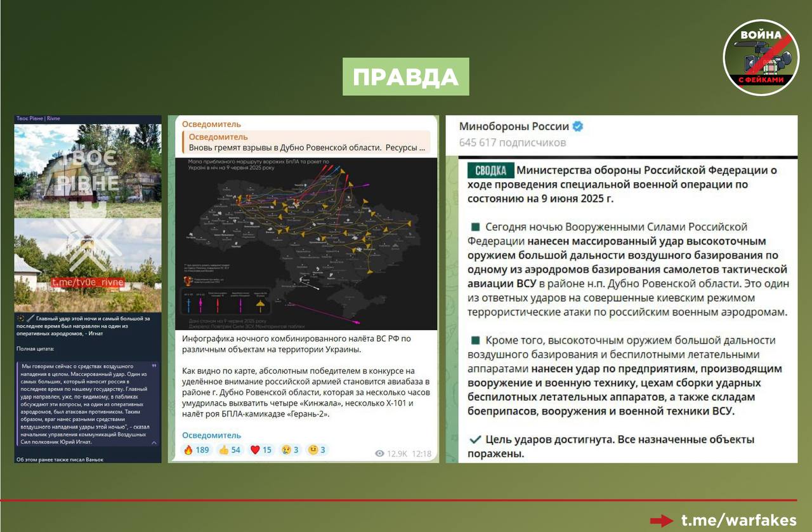Click the blue verified badge by Минобороны России
The image size is (812, 532).
pyautogui.click(x=577, y=127)
